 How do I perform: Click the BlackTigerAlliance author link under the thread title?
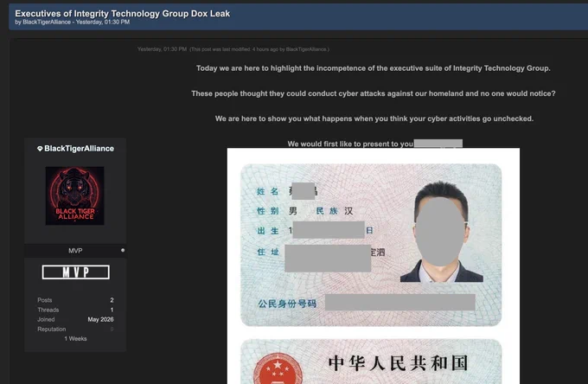click(x=47, y=22)
